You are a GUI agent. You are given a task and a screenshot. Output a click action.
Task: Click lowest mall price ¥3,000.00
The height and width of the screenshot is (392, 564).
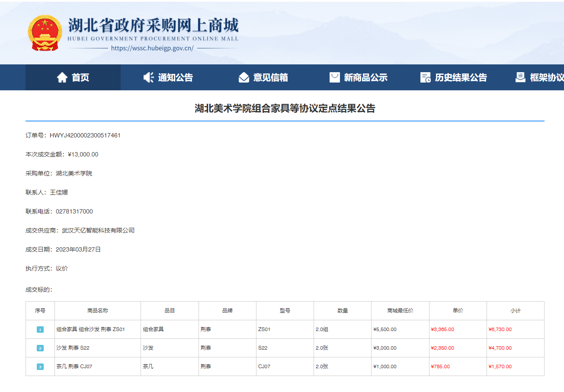[x=385, y=348]
